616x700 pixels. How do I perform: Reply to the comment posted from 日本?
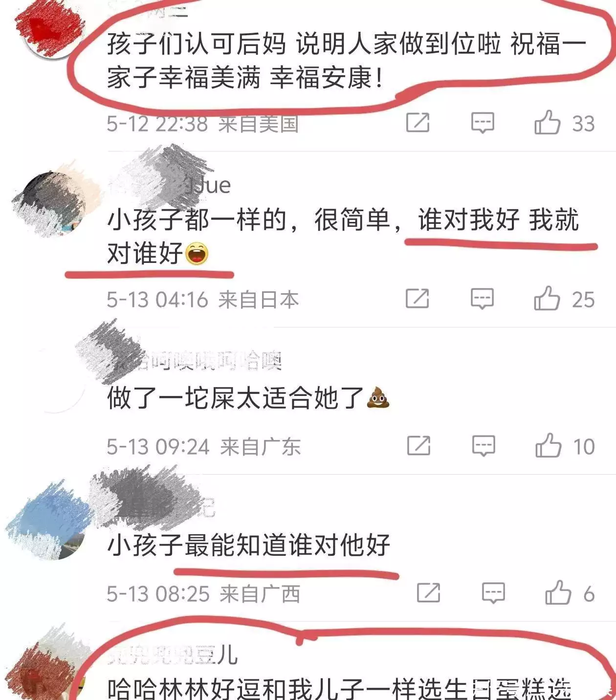click(x=482, y=298)
